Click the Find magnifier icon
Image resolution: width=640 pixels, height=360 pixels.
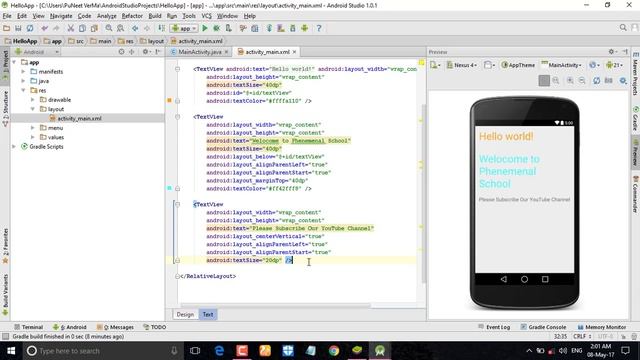(x=109, y=28)
